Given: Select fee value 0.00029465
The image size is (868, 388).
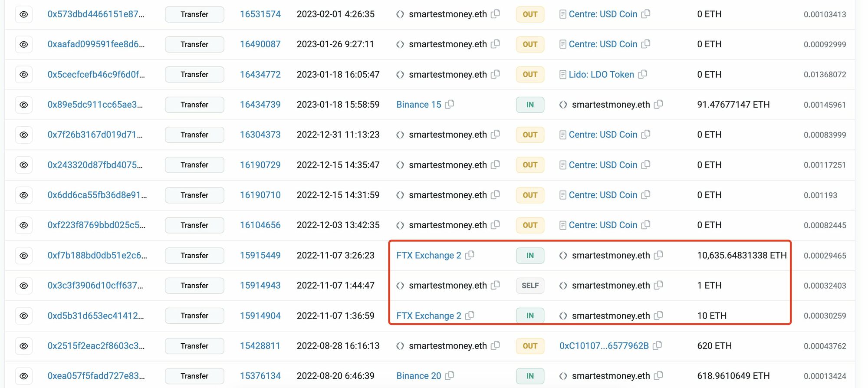Looking at the screenshot, I should [x=825, y=256].
